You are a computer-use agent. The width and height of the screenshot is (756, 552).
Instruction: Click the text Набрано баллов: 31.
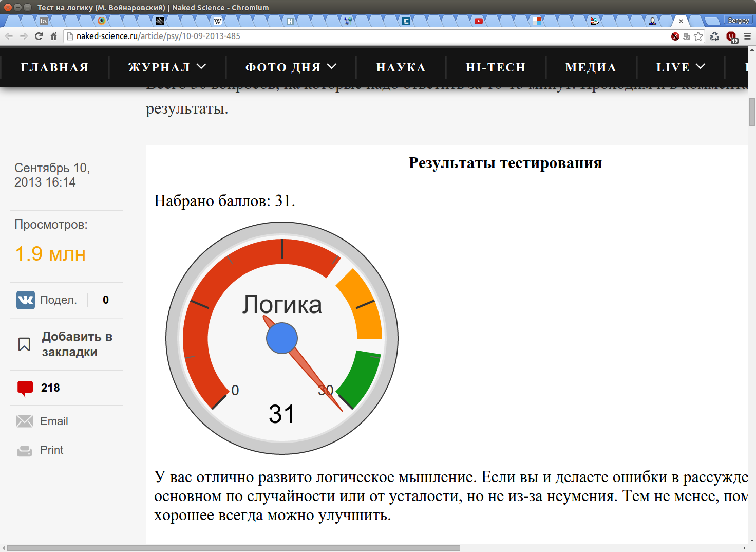point(224,200)
